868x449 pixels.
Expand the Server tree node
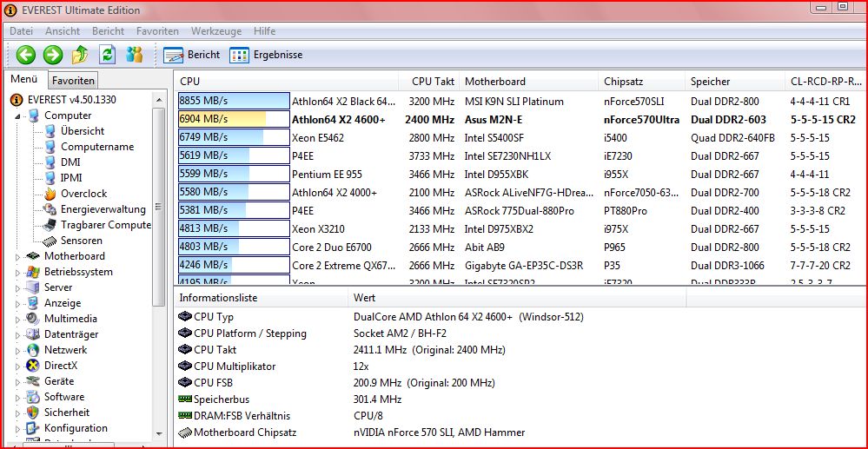tap(17, 287)
